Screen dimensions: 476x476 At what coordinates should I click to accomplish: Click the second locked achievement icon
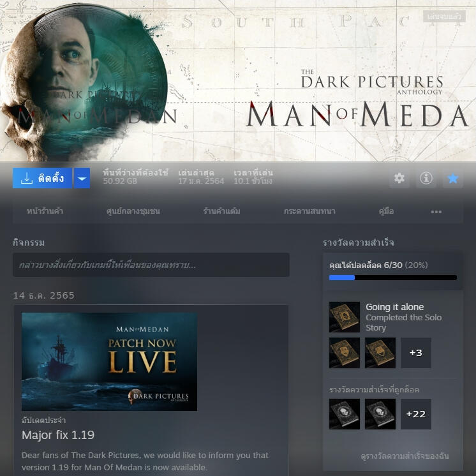click(x=380, y=414)
